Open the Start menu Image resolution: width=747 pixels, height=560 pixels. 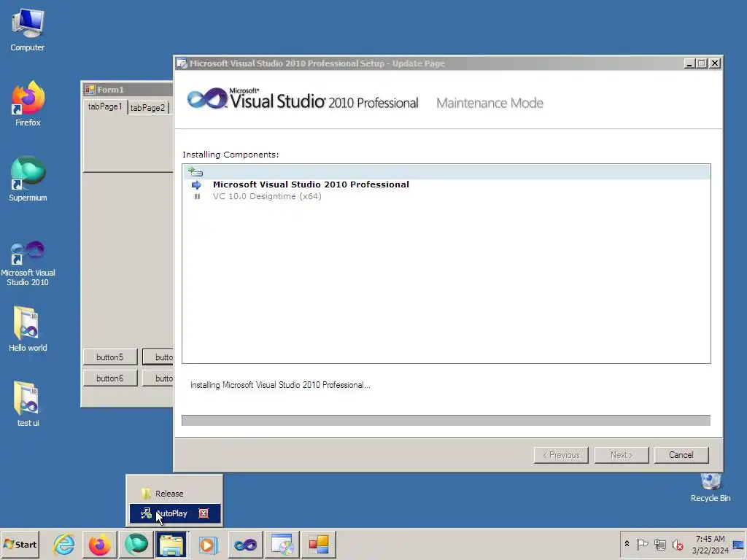[x=20, y=544]
